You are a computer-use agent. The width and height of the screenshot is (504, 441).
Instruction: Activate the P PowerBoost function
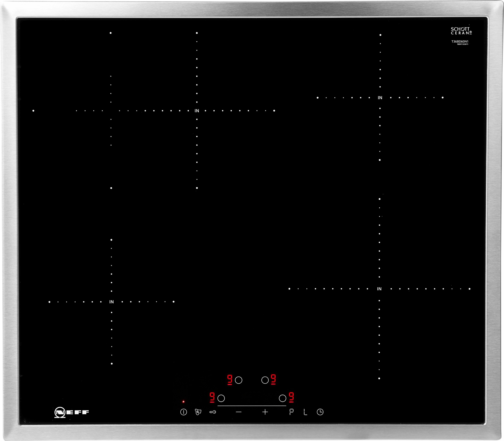pyautogui.click(x=291, y=412)
